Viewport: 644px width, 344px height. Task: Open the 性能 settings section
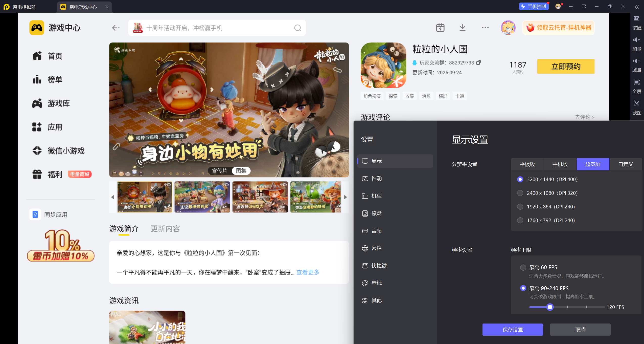pos(376,178)
